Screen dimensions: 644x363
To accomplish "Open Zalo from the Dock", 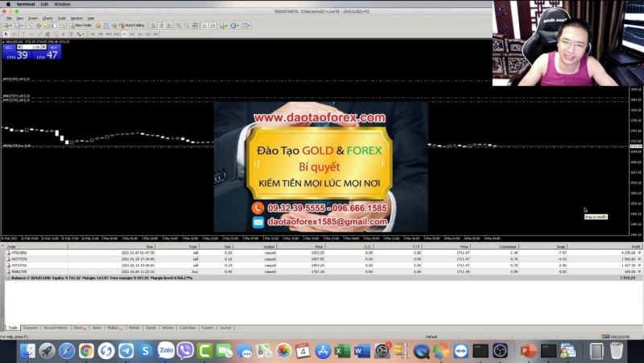I will point(166,351).
